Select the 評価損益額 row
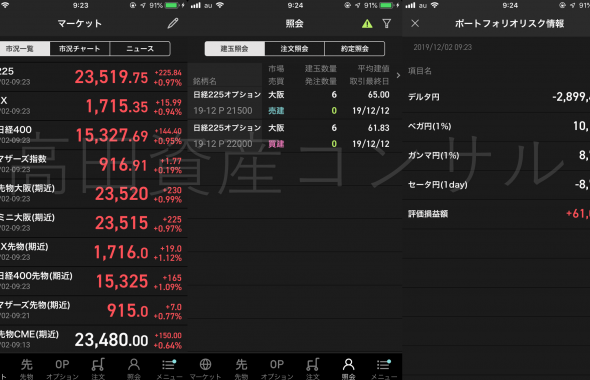This screenshot has width=590, height=380. pos(496,214)
